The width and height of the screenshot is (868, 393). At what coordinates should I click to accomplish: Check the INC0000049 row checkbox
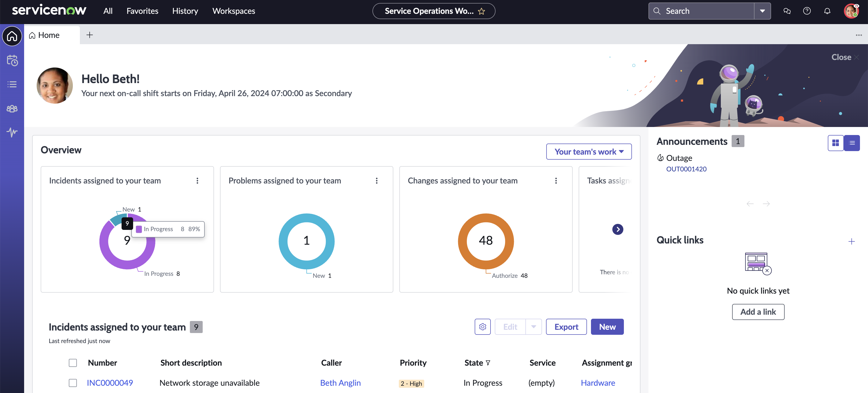(73, 383)
